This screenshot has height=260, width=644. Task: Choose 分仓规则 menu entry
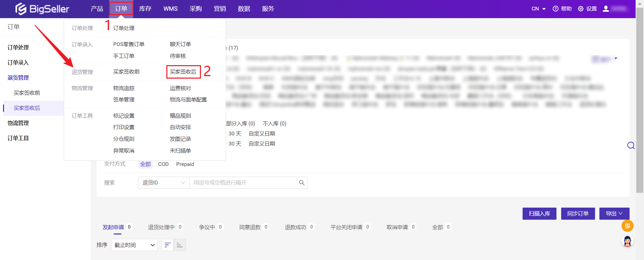(x=124, y=139)
